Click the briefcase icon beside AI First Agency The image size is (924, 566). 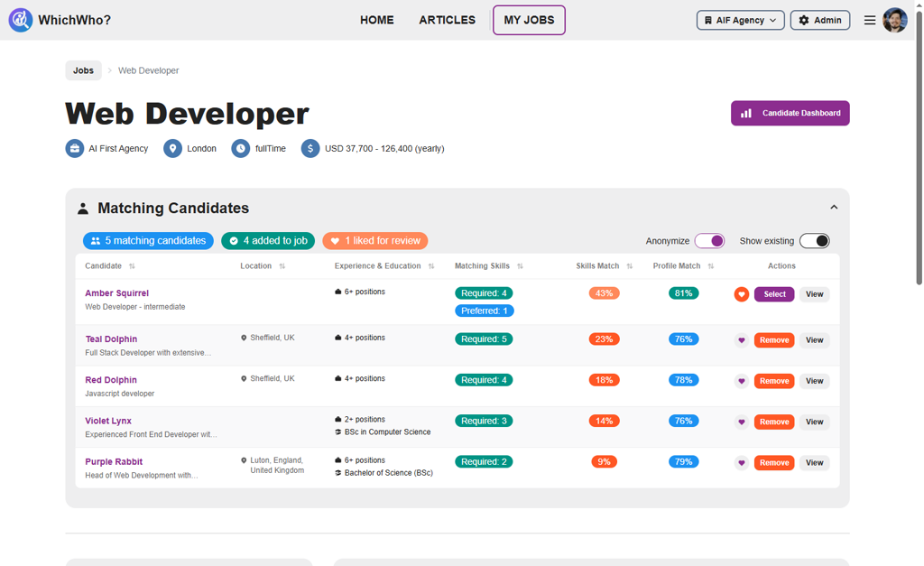[x=74, y=148]
